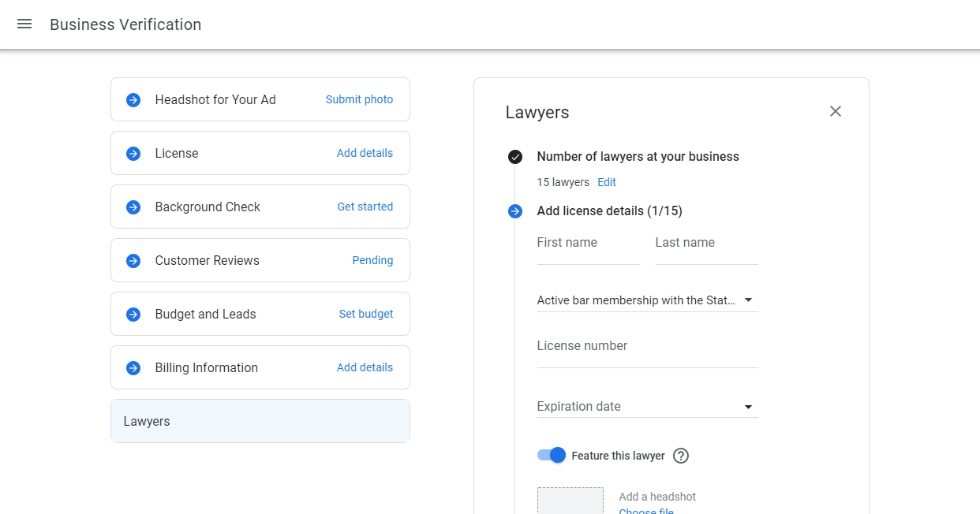
Task: Click Submit photo for Headshot
Action: 359,99
